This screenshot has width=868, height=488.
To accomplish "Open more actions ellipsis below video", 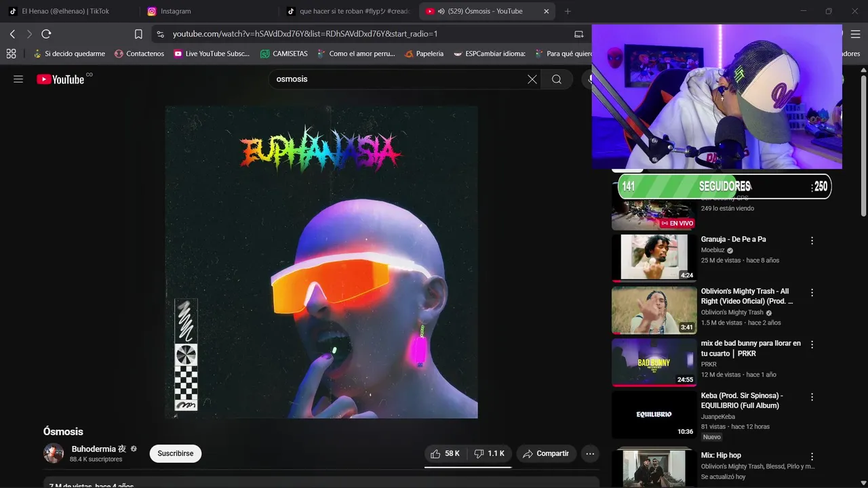I will 590,453.
